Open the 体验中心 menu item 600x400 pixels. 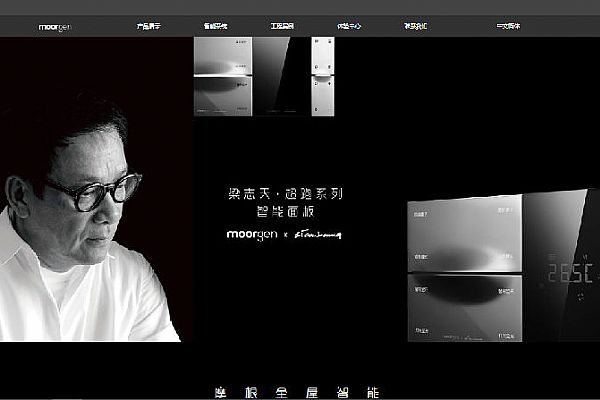coord(349,26)
